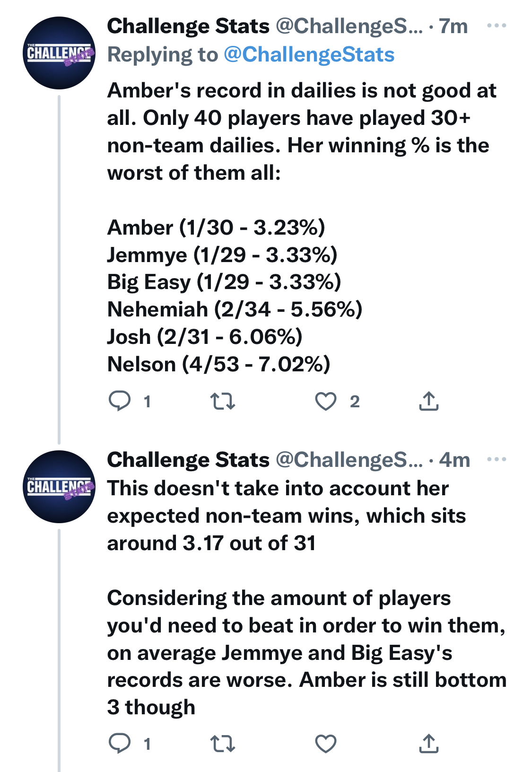Retweet the tweet listing Amber's winning percentage
This screenshot has width=532, height=772.
pos(222,401)
